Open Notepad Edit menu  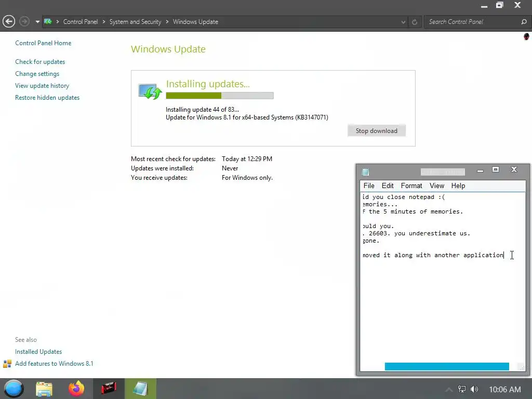click(388, 185)
